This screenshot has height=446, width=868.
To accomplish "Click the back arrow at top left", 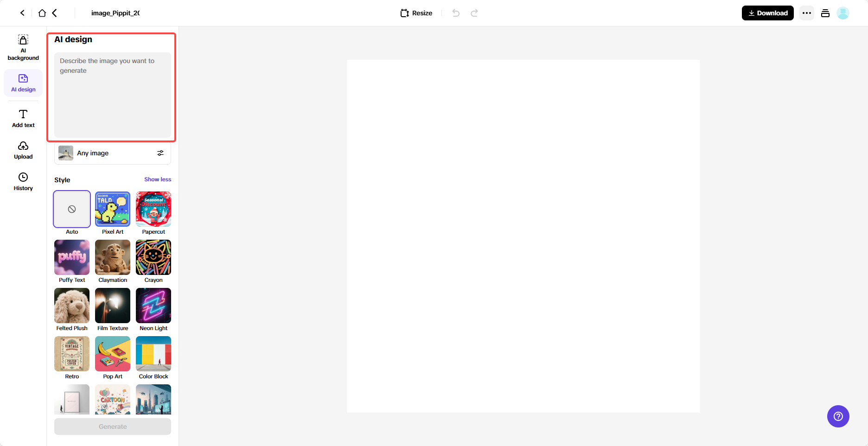I will click(x=22, y=13).
